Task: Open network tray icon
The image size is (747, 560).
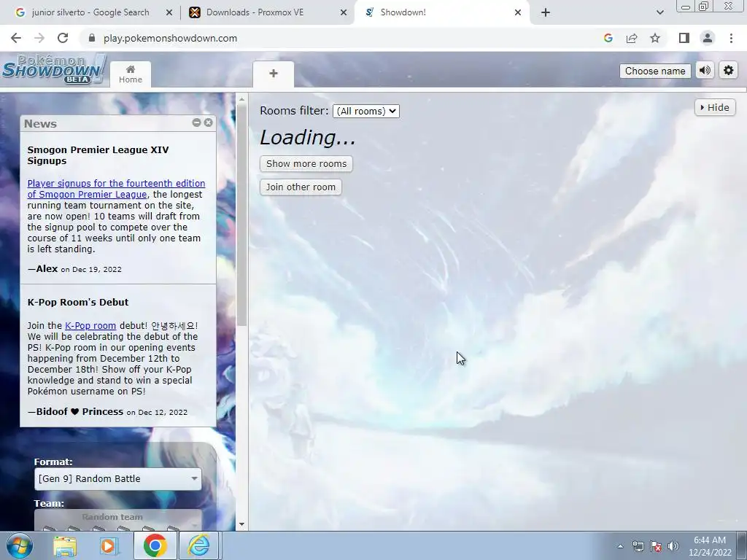Action: tap(638, 546)
